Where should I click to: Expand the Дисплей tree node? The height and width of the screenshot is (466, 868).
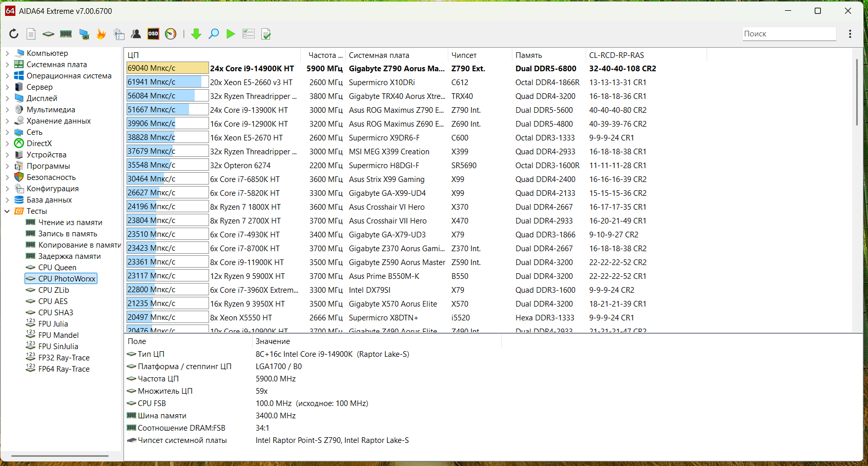(7, 98)
